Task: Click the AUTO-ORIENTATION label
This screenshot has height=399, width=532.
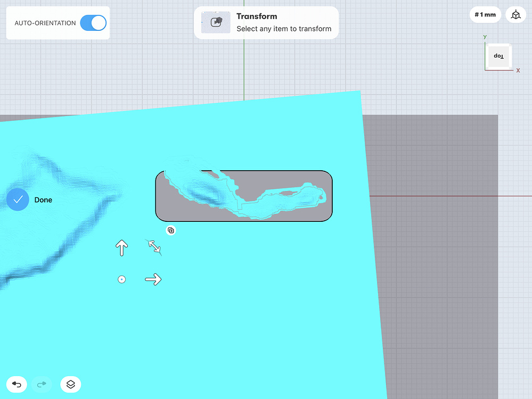Action: (45, 23)
